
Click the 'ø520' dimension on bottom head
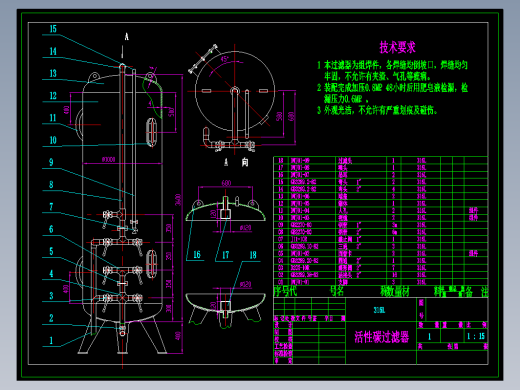[x=246, y=284]
